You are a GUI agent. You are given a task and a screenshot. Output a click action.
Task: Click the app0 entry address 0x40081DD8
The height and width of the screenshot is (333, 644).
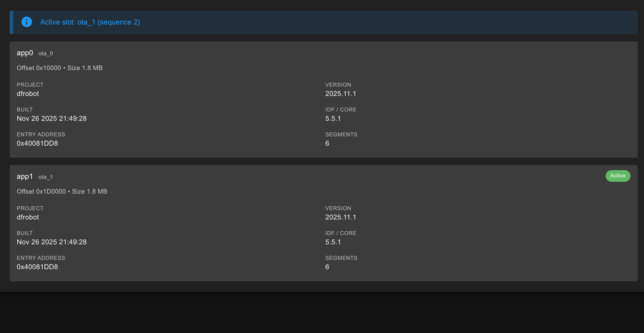tap(37, 143)
